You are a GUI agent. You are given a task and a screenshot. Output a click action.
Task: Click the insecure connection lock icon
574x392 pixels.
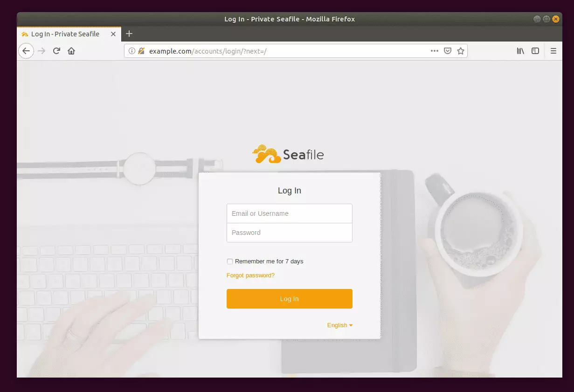tap(141, 51)
